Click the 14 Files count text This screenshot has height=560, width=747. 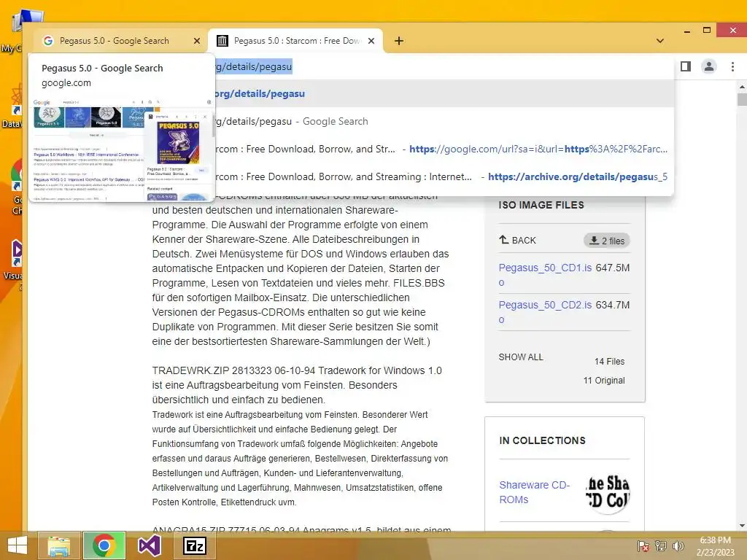609,362
